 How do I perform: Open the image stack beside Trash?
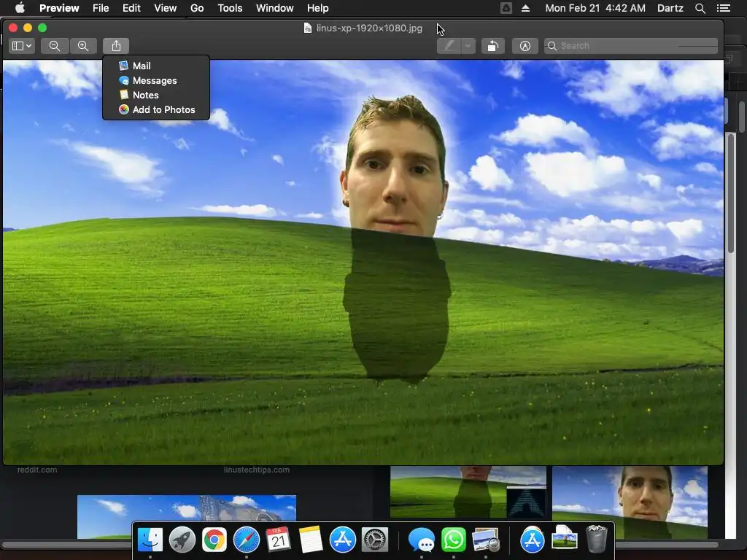(x=564, y=539)
